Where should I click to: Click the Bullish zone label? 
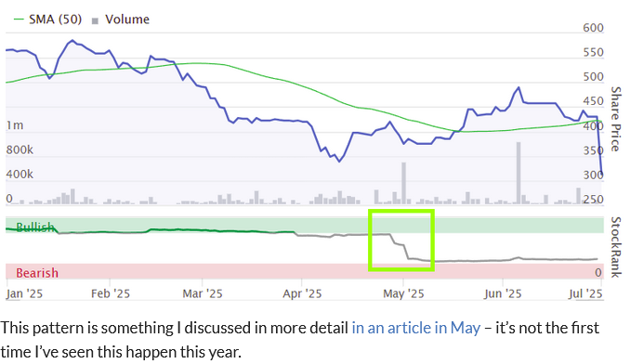click(35, 227)
